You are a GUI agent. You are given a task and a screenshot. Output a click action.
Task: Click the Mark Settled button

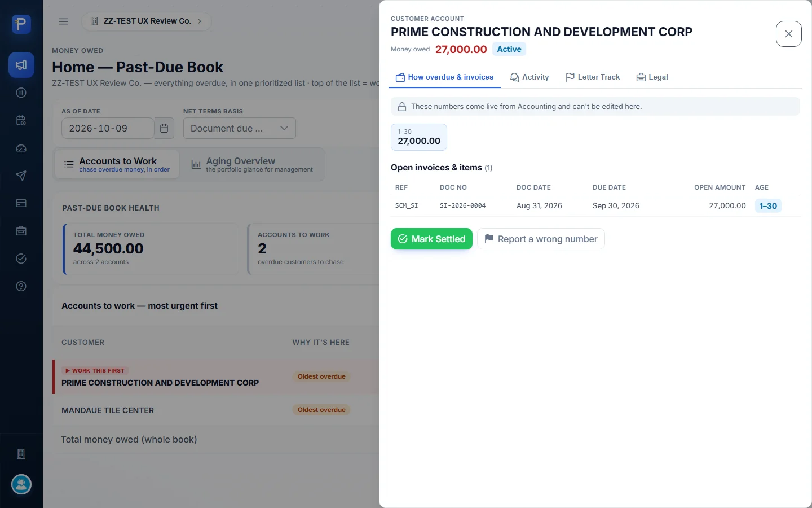tap(431, 239)
